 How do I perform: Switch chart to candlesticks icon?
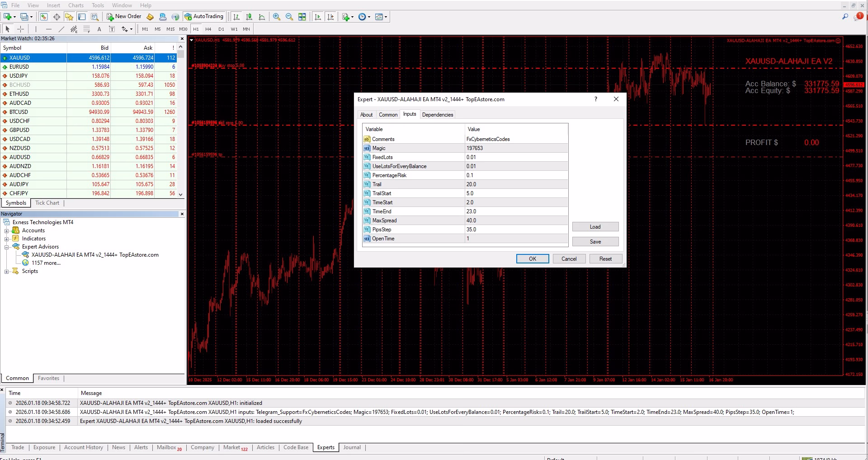(249, 17)
